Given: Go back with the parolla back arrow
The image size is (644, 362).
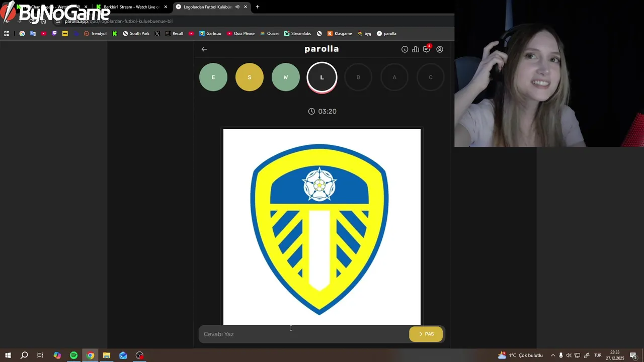Looking at the screenshot, I should click(x=204, y=49).
